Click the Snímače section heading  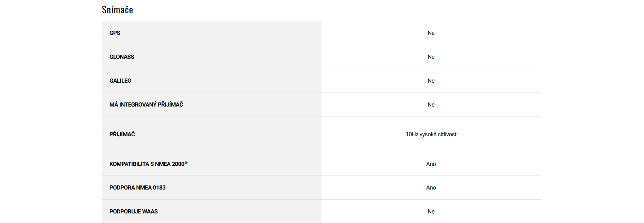[117, 10]
